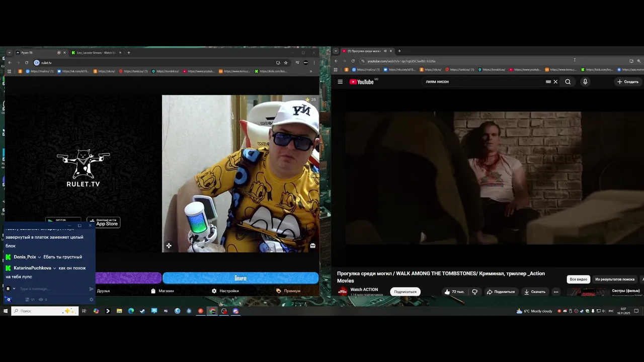Open apps grid in left bookmarks bar
The image size is (644, 362).
[x=9, y=71]
